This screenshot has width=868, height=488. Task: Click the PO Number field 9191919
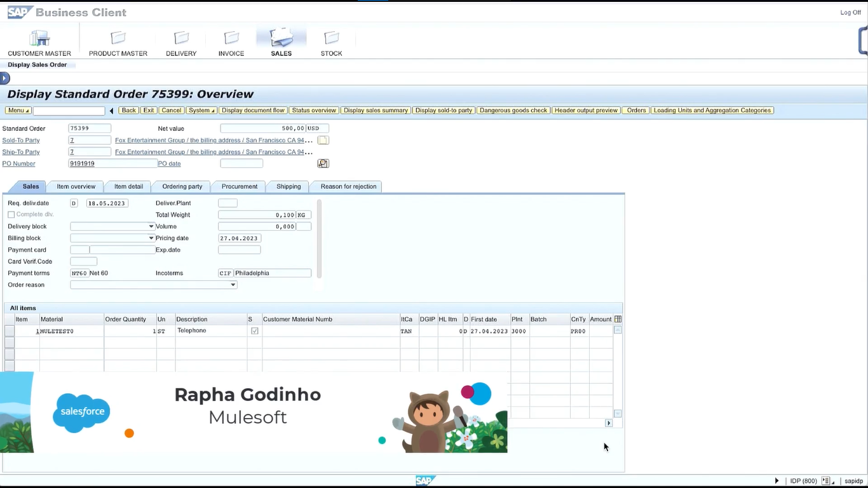pyautogui.click(x=112, y=164)
